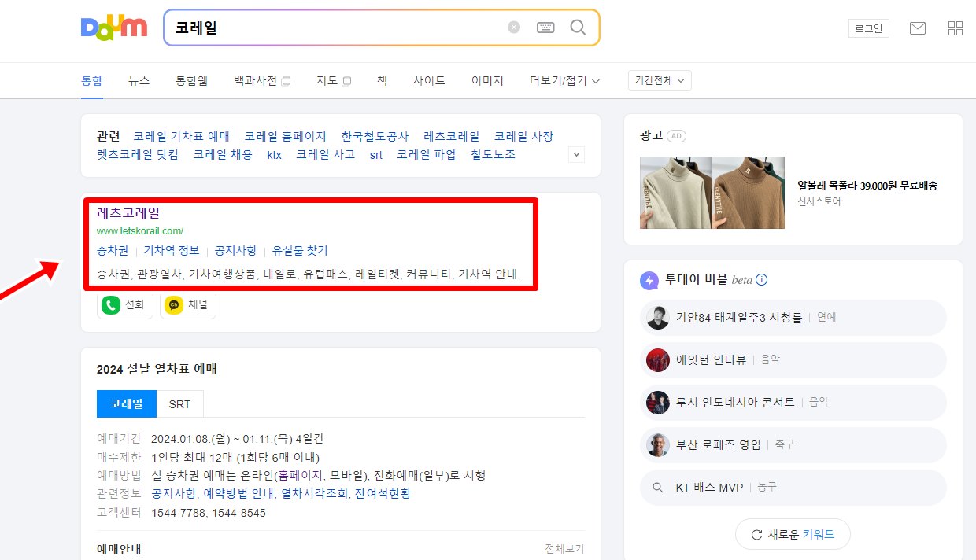Viewport: 976px width, 560px height.
Task: Open 공지사항 sublink under 레츠코레일
Action: (235, 251)
